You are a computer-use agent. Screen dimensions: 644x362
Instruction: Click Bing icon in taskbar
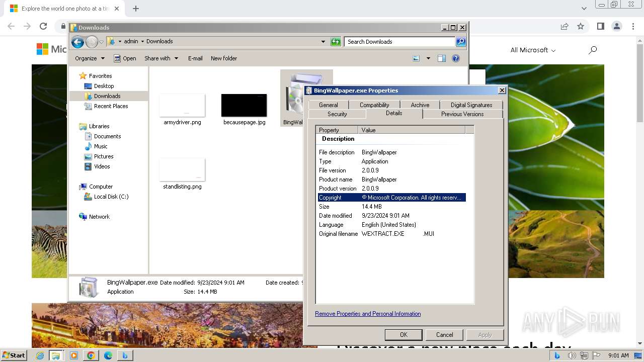(x=125, y=355)
